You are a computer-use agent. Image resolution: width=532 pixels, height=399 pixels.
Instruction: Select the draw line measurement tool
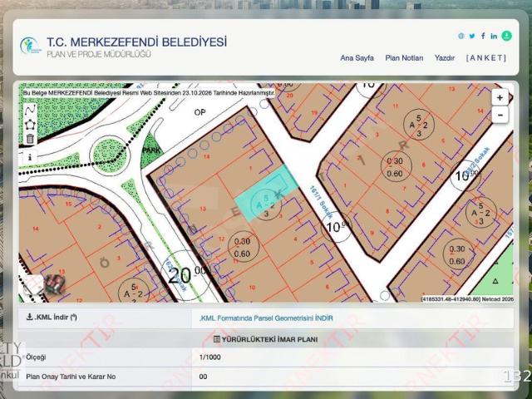point(30,110)
